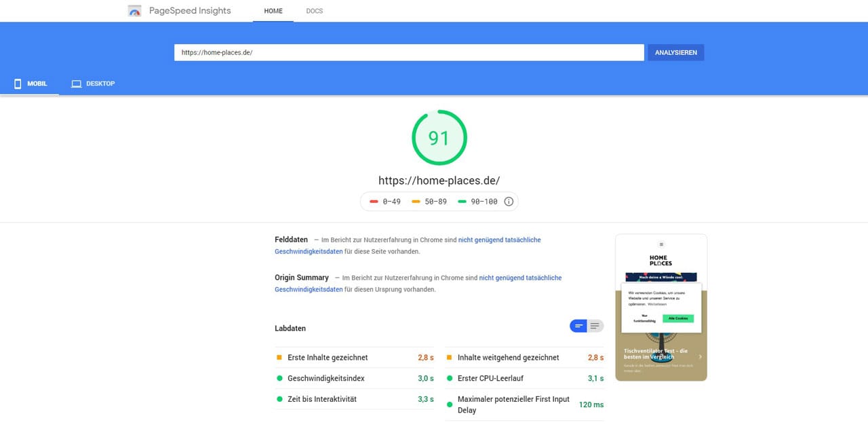Screen dimensions: 868x433
Task: Click the PageSpeed Insights logo icon
Action: [x=135, y=11]
